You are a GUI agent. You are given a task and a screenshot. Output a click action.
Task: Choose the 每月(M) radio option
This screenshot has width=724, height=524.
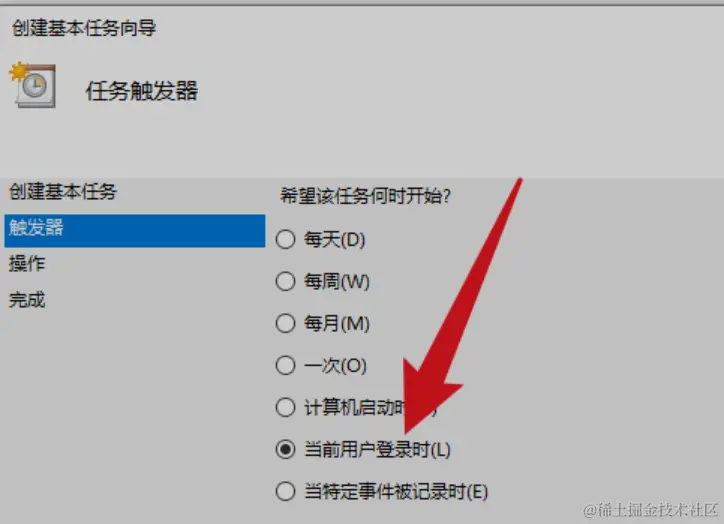[x=285, y=323]
